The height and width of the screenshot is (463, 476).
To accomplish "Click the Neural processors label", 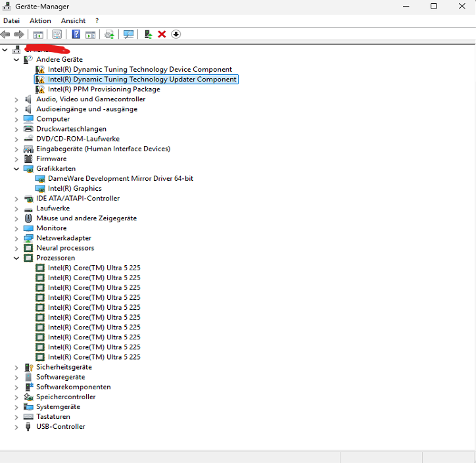I will (x=65, y=248).
